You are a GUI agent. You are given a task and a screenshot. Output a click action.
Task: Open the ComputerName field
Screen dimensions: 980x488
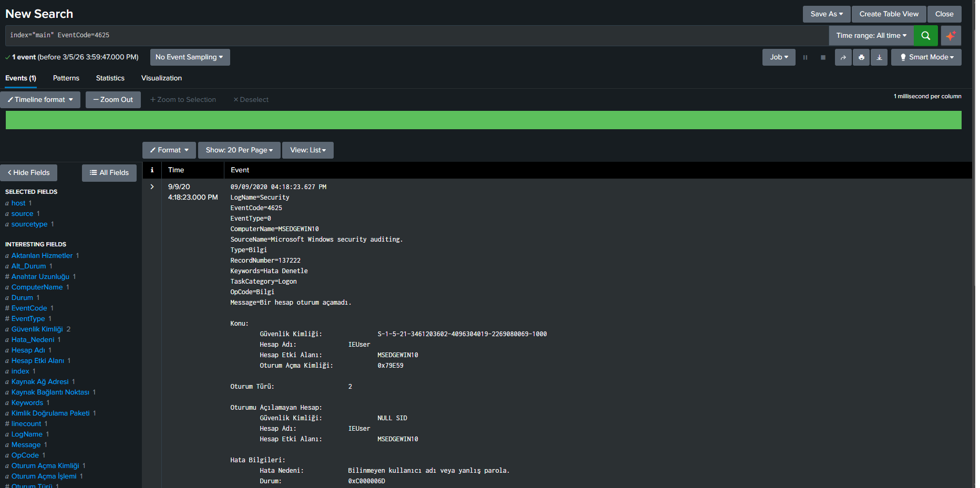(x=37, y=287)
